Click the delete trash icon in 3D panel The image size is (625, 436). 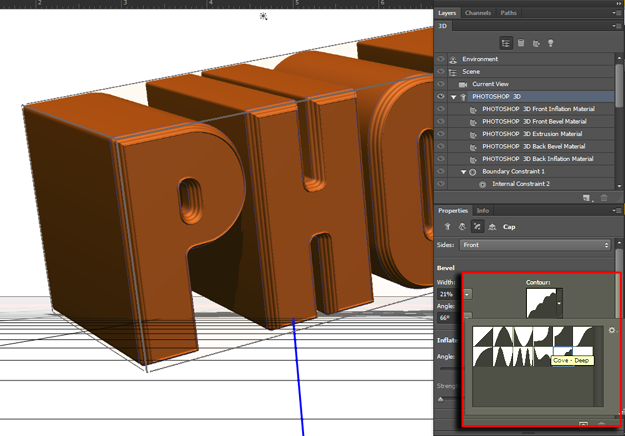point(604,198)
